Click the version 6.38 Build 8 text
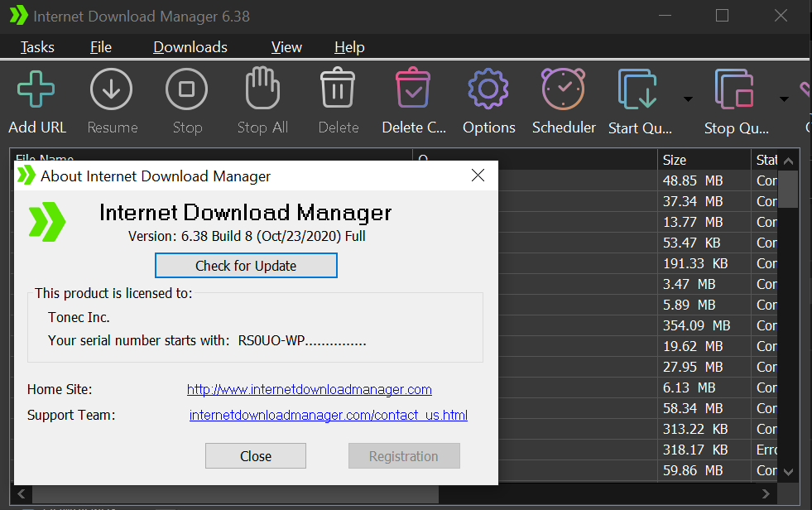The width and height of the screenshot is (812, 510). [x=247, y=236]
